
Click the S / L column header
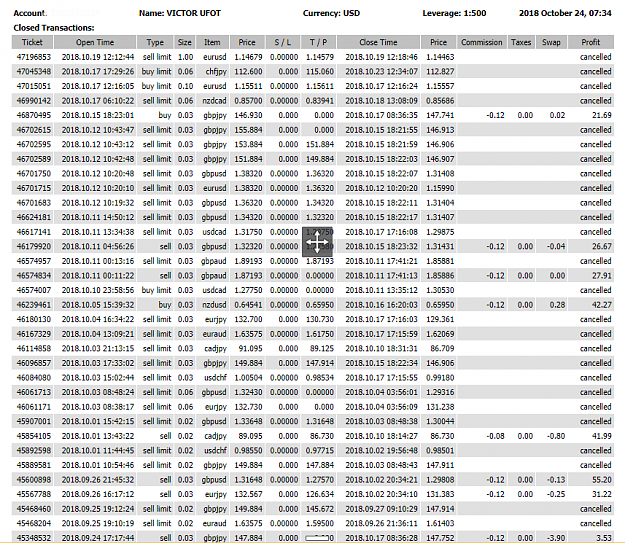tap(283, 42)
